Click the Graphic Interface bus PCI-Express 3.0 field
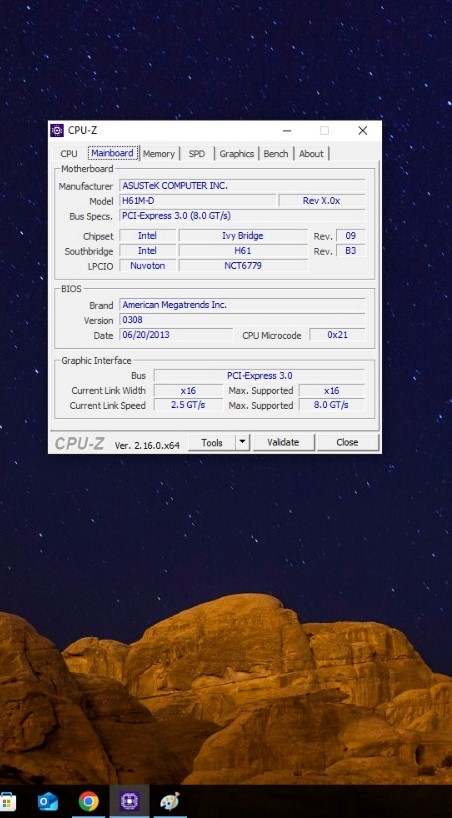Viewport: 452px width, 818px height. coord(259,376)
